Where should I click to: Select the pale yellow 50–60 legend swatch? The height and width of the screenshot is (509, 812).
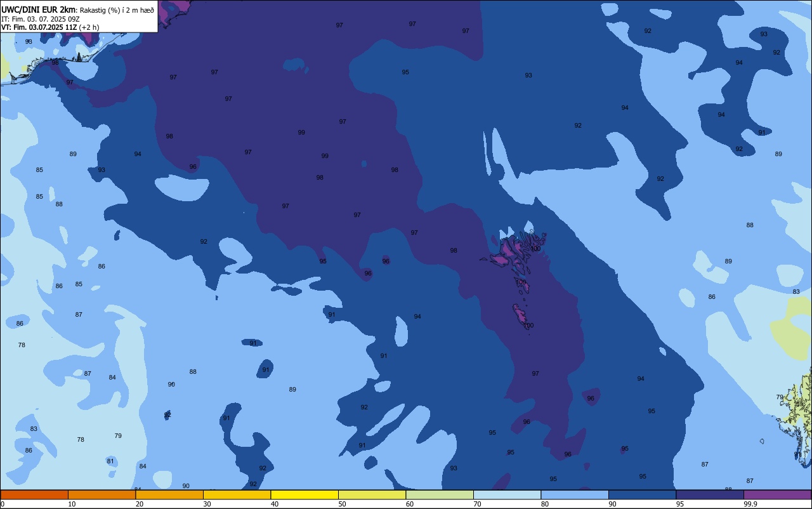coord(372,494)
